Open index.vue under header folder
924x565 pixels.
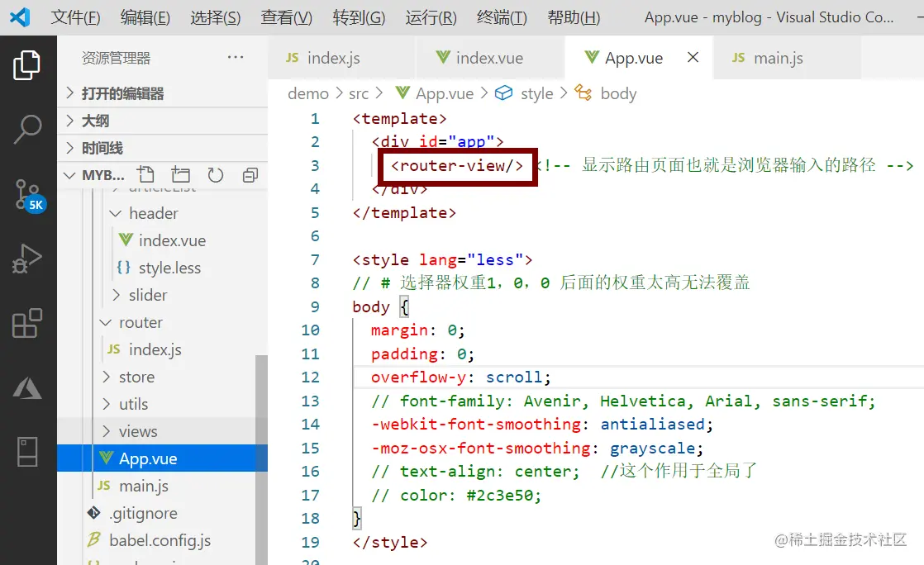[x=162, y=240]
